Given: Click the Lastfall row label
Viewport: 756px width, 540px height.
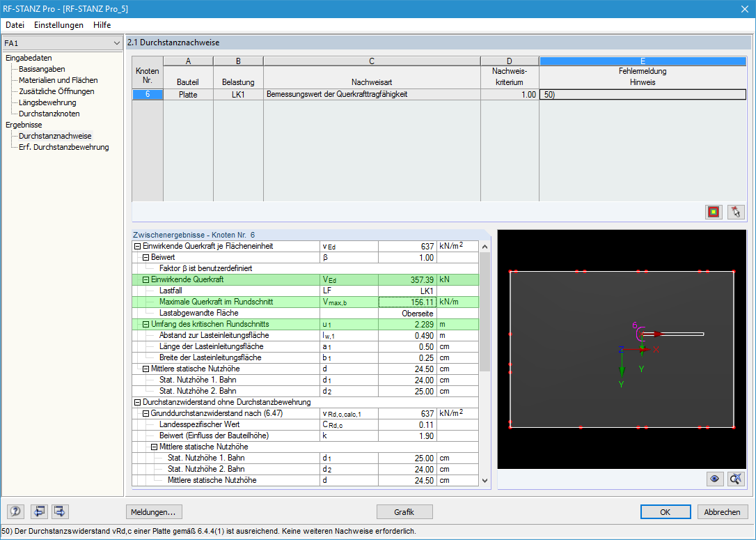Looking at the screenshot, I should click(x=171, y=291).
